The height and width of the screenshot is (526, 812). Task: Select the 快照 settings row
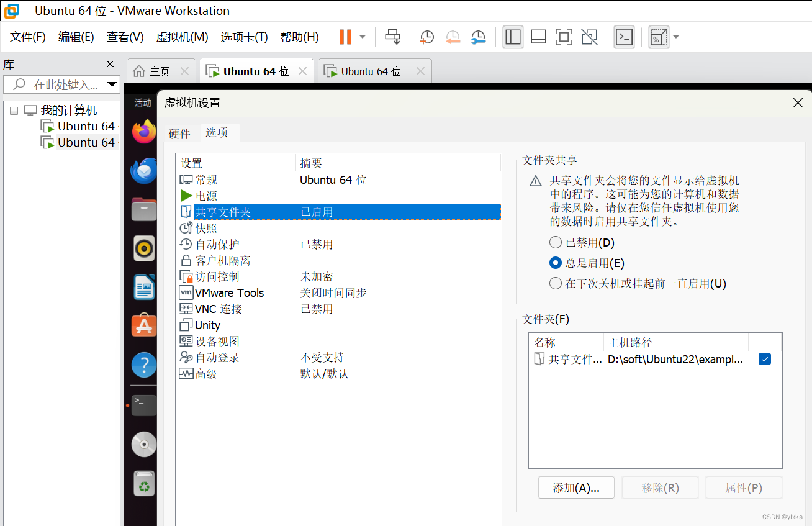pyautogui.click(x=338, y=229)
